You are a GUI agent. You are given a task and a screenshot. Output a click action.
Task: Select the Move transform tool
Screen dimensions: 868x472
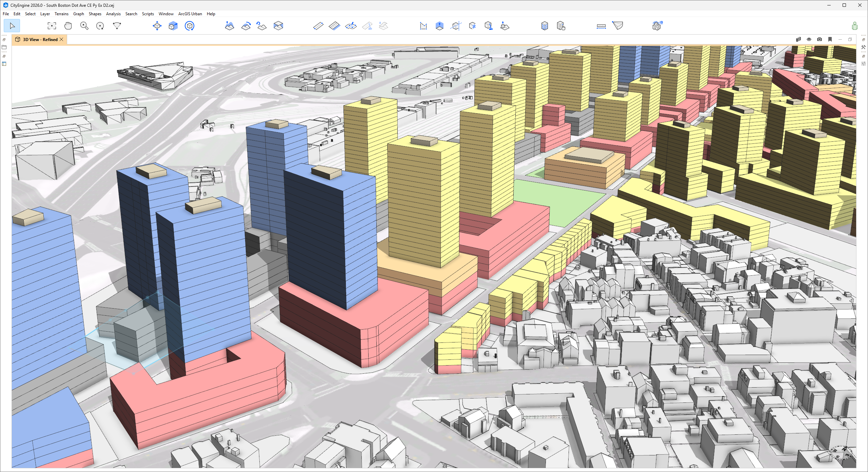(157, 26)
